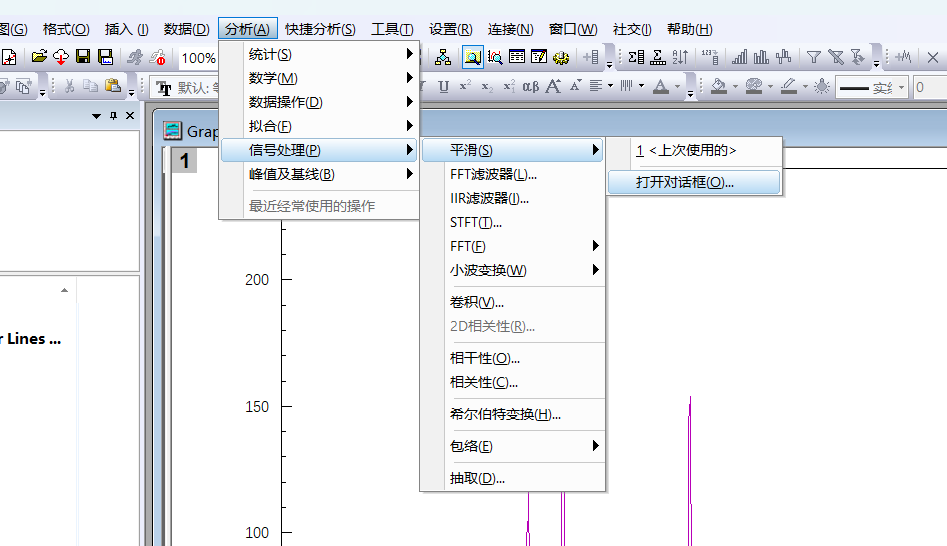Increase font size with large A icon

[553, 86]
